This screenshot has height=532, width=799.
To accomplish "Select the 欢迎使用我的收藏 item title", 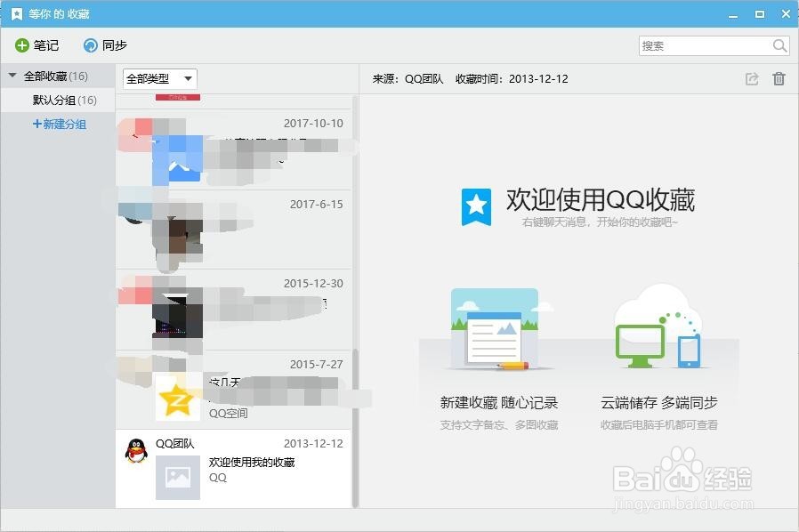I will (252, 463).
